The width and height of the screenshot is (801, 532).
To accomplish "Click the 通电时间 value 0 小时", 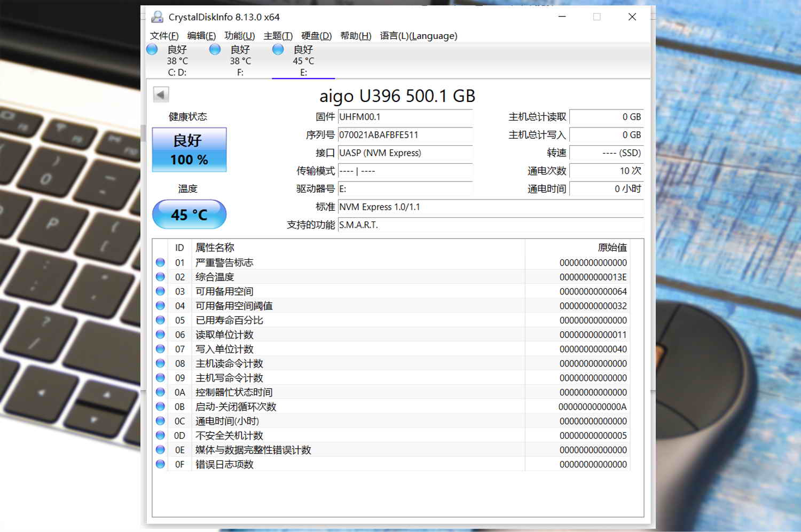I will click(607, 189).
